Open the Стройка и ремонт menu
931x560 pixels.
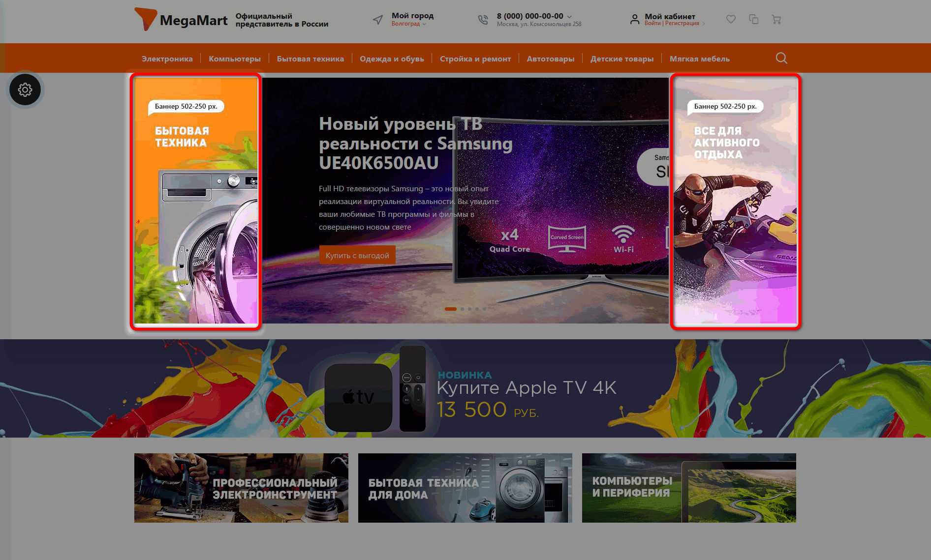tap(475, 59)
